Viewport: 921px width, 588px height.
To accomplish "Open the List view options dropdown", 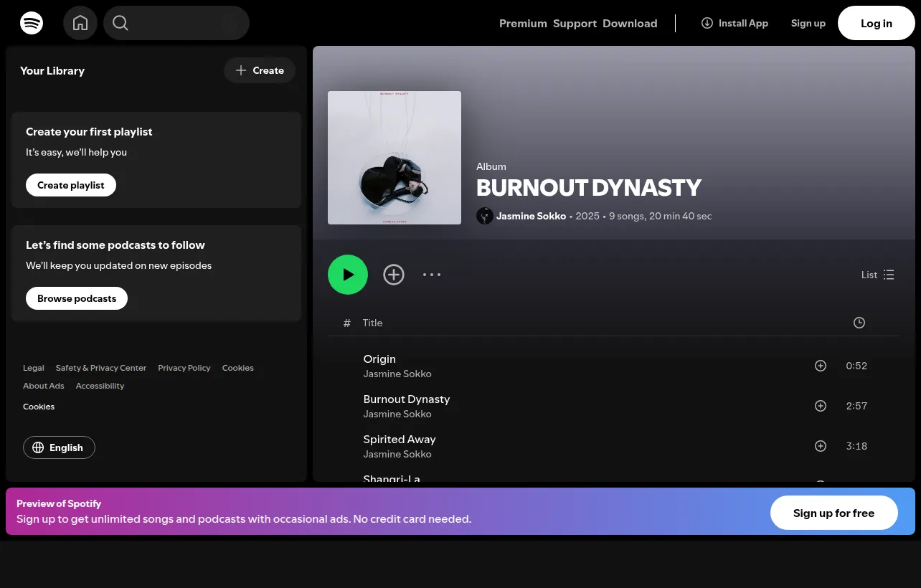I will coord(878,275).
